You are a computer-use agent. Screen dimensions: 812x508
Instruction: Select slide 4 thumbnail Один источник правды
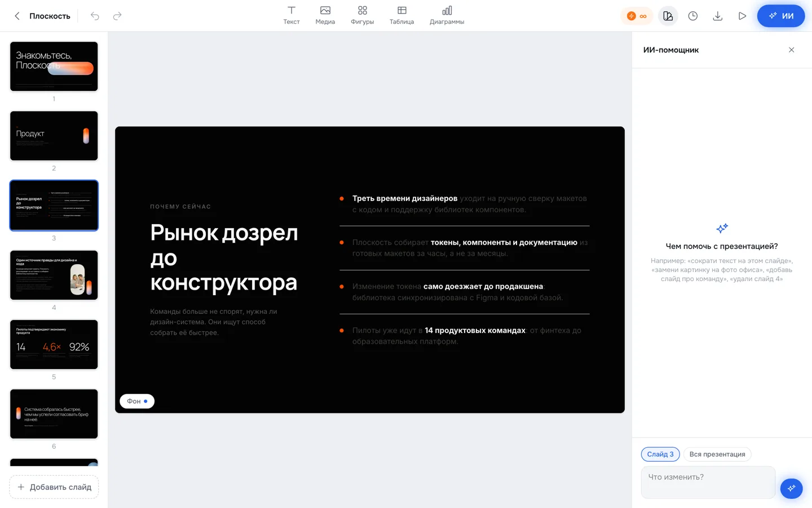click(54, 275)
